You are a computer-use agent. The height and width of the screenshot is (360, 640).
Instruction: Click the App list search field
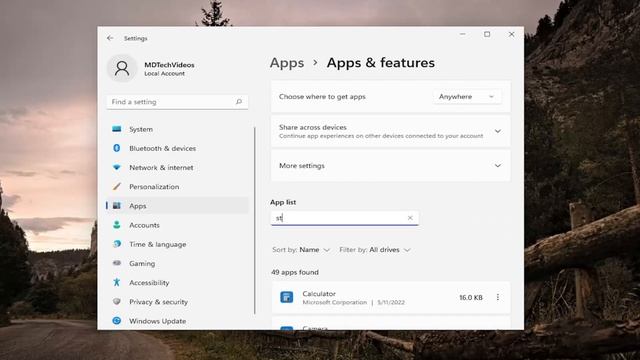pyautogui.click(x=344, y=218)
